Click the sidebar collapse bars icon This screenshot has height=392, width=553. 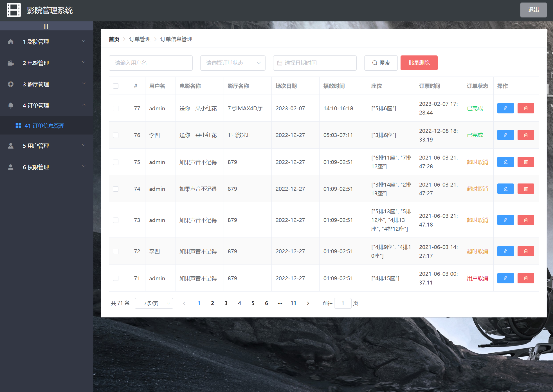pos(46,26)
